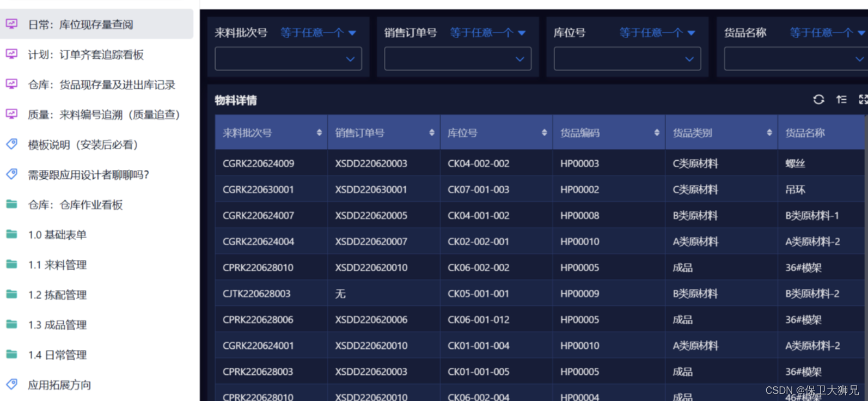
Task: Open the 货品名称 filter value box
Action: [x=796, y=59]
